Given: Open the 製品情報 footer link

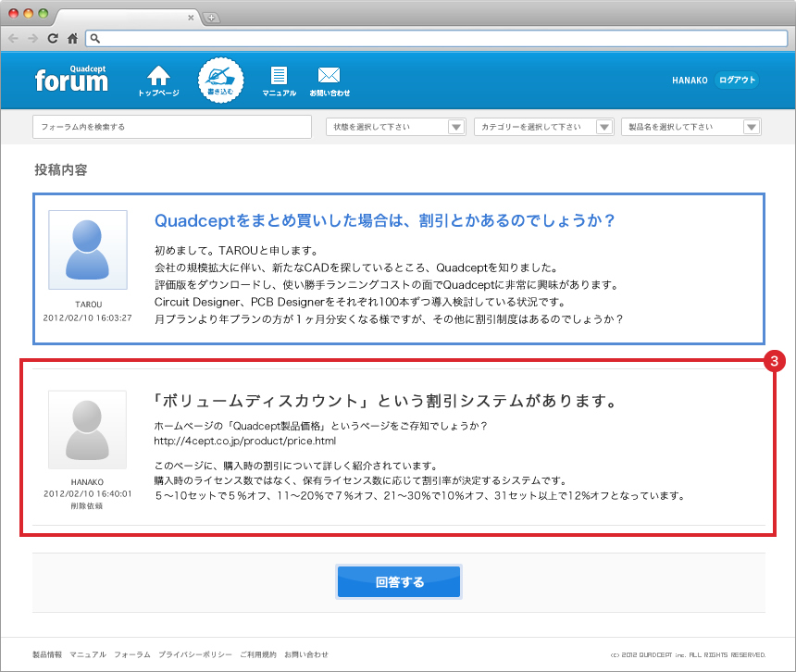Looking at the screenshot, I should [47, 654].
